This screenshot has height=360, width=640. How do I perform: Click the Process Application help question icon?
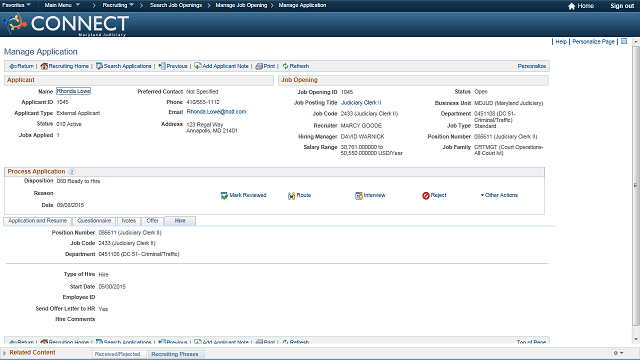click(72, 172)
